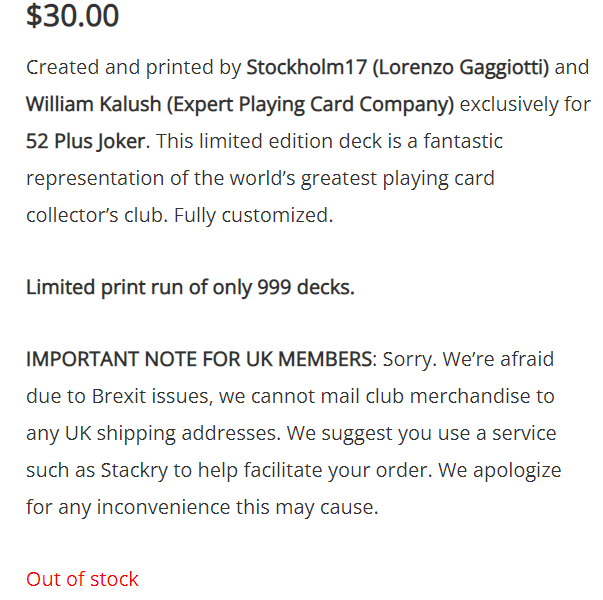This screenshot has width=603, height=600.
Task: Click the phrase any UK shipping addresses
Action: (153, 433)
